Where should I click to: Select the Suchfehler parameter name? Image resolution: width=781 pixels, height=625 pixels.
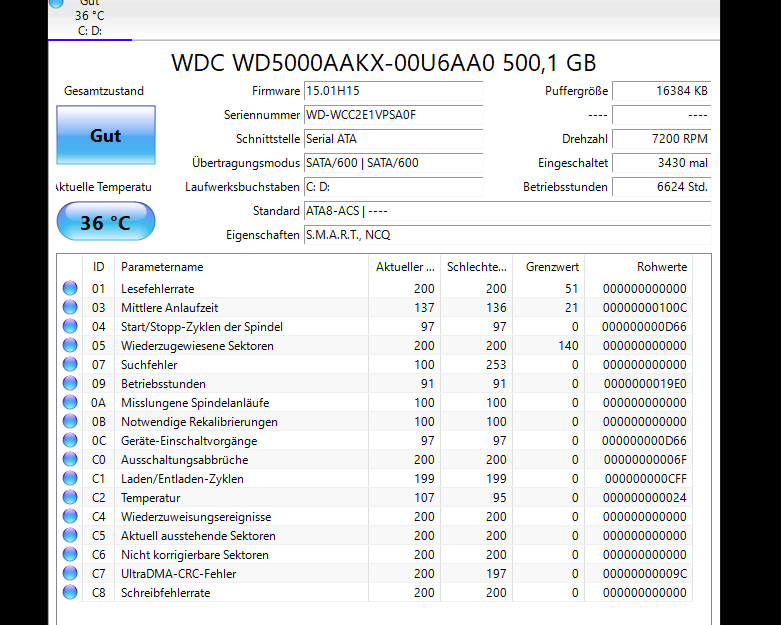pyautogui.click(x=149, y=365)
